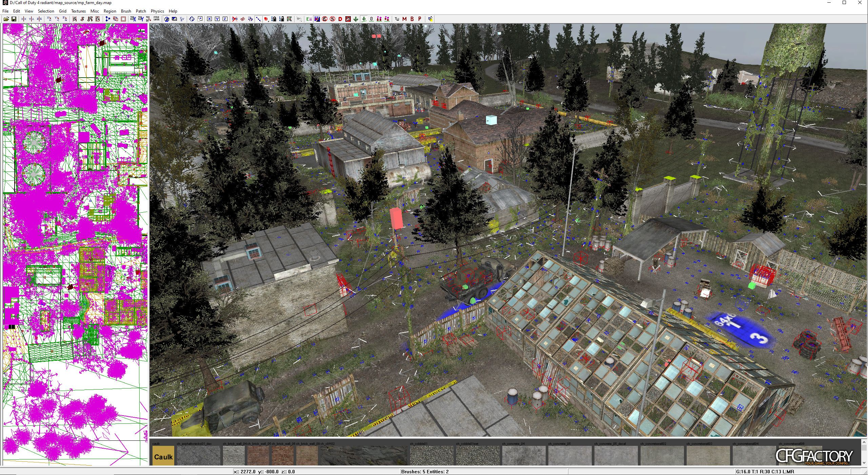Flip selection along the X axis
Viewport: 868px width, 475px height.
point(24,19)
